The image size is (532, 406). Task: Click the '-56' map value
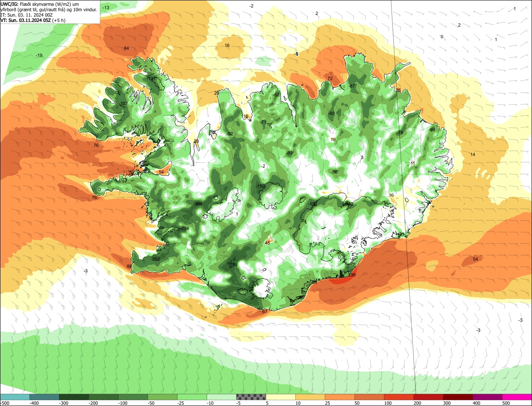pos(334,172)
